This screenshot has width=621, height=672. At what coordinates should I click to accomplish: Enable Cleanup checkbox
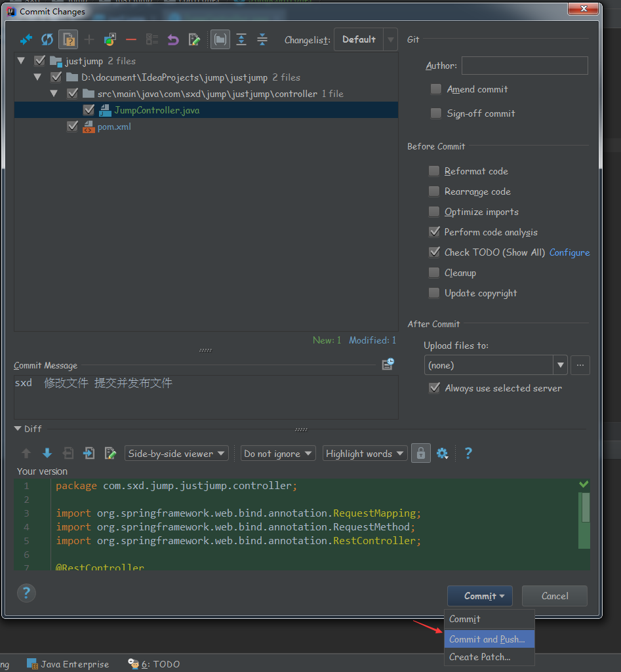pyautogui.click(x=434, y=273)
